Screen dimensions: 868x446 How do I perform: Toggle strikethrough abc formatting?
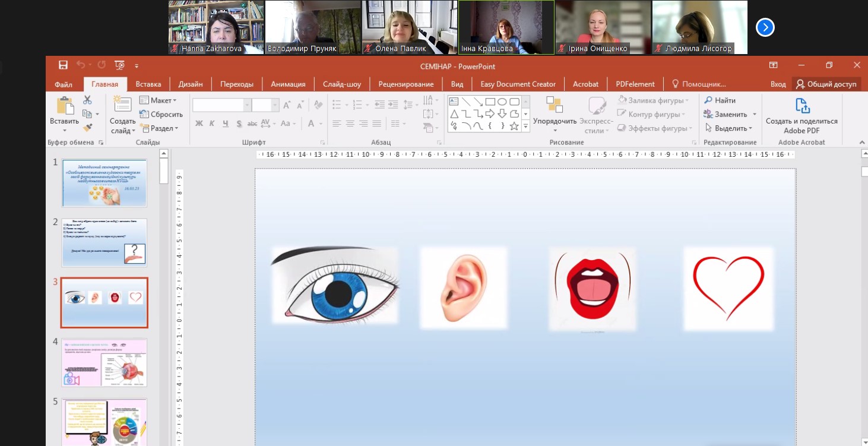252,124
